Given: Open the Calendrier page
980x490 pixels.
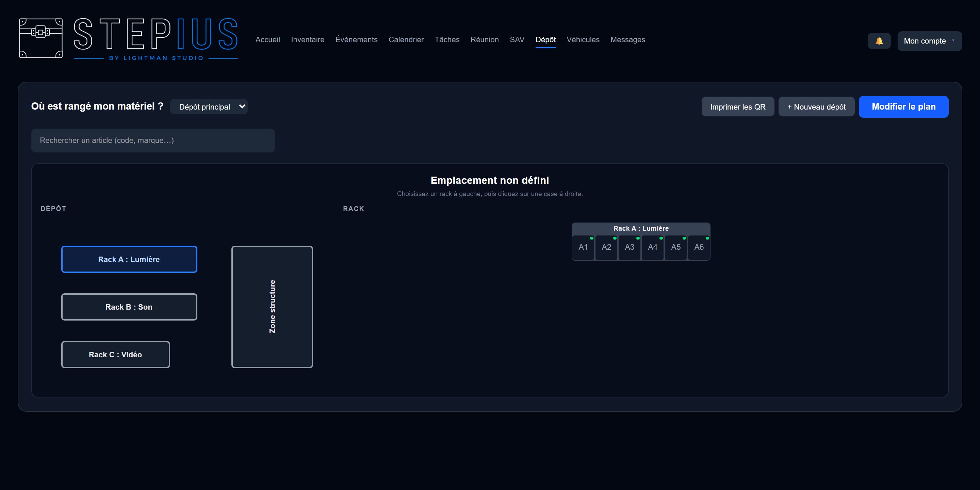Looking at the screenshot, I should (406, 39).
